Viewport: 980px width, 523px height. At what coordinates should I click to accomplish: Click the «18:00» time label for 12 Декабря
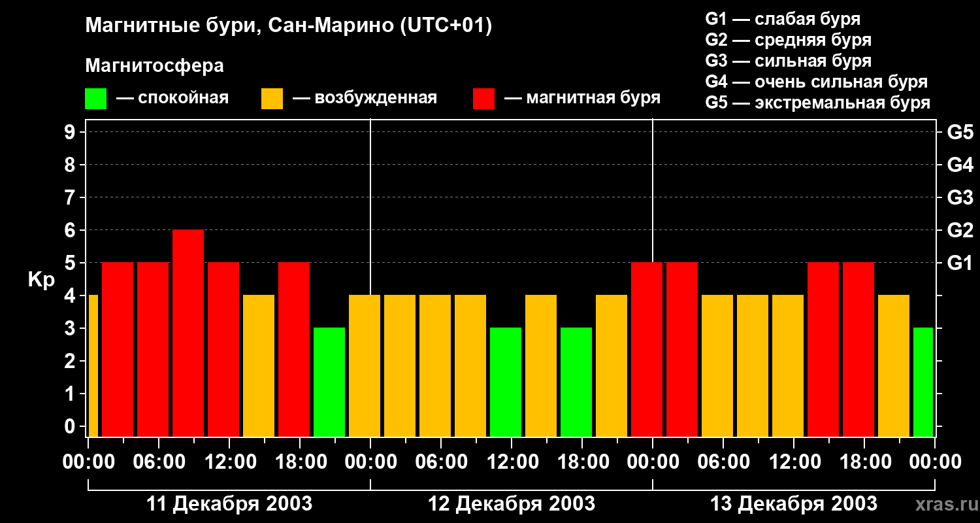click(582, 462)
